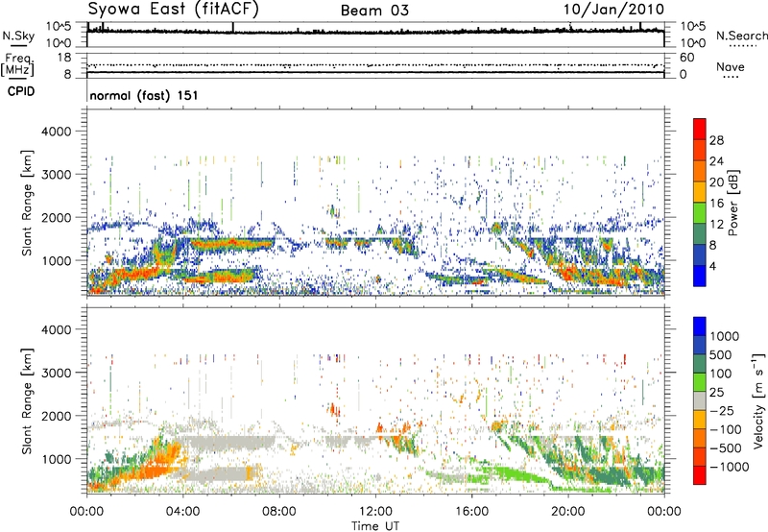This screenshot has width=768, height=532.
Task: Click the '1000' value on Velocity colorbar
Action: point(725,336)
